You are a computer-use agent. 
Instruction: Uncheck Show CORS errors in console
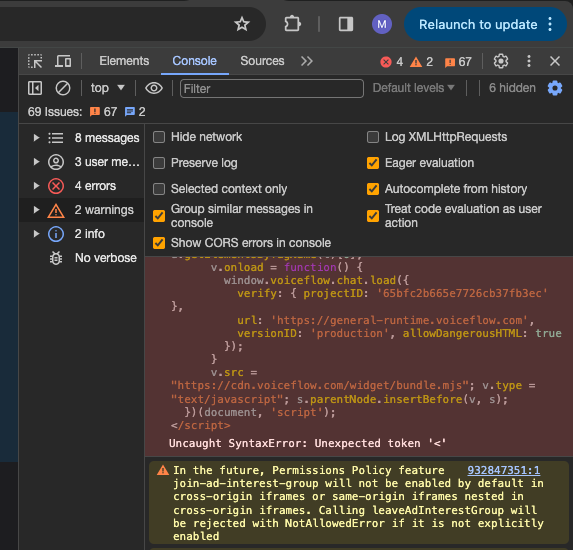(159, 243)
